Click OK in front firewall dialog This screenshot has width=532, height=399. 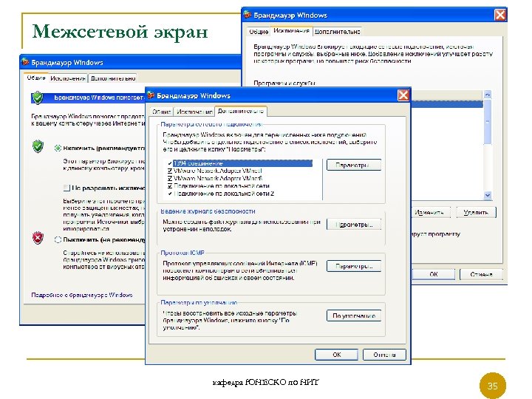coord(336,355)
